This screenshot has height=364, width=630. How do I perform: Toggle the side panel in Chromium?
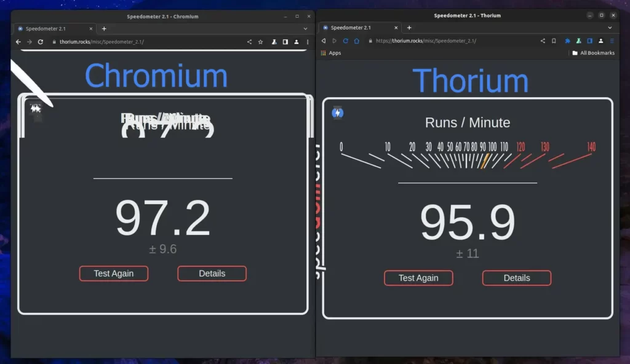pyautogui.click(x=285, y=42)
